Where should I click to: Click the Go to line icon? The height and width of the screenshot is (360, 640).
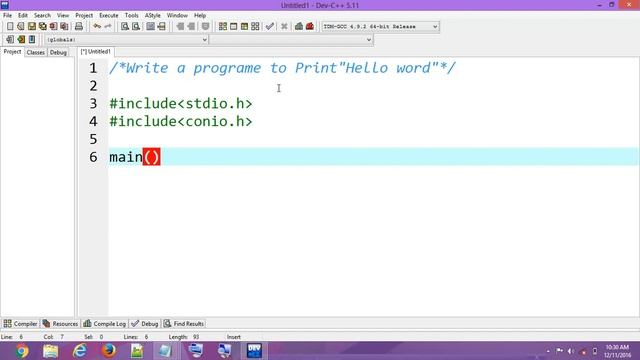162,27
